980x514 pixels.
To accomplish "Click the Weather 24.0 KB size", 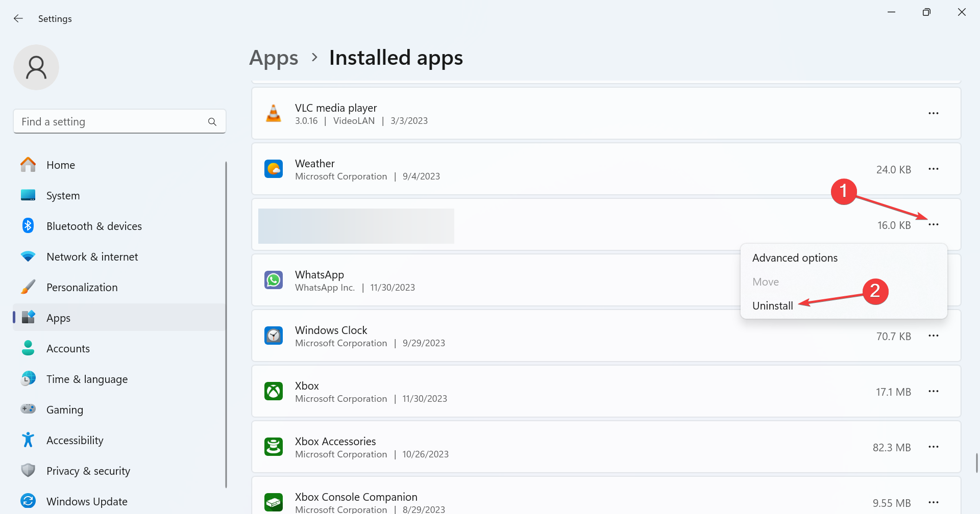I will (x=893, y=170).
